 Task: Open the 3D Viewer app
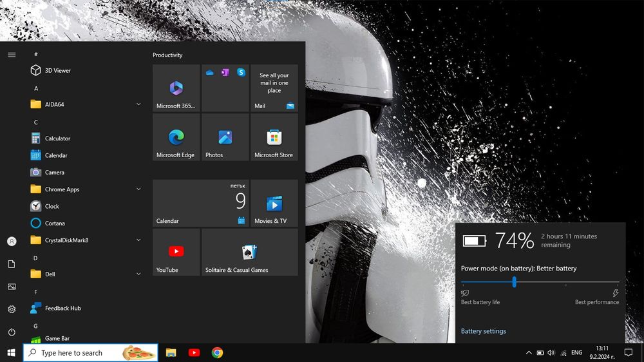(85, 70)
